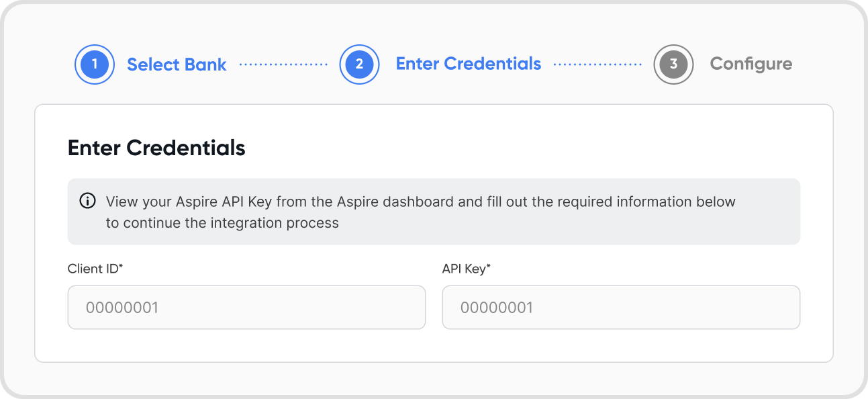Click the gray step 3 circle
Viewport: 868px width, 399px height.
(x=673, y=64)
